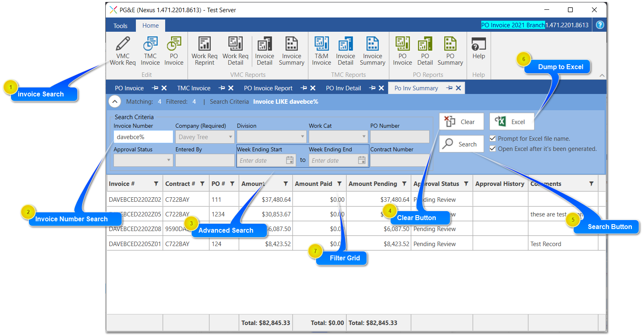
Task: Open PO Invoice report in PO Reports
Action: pyautogui.click(x=402, y=51)
